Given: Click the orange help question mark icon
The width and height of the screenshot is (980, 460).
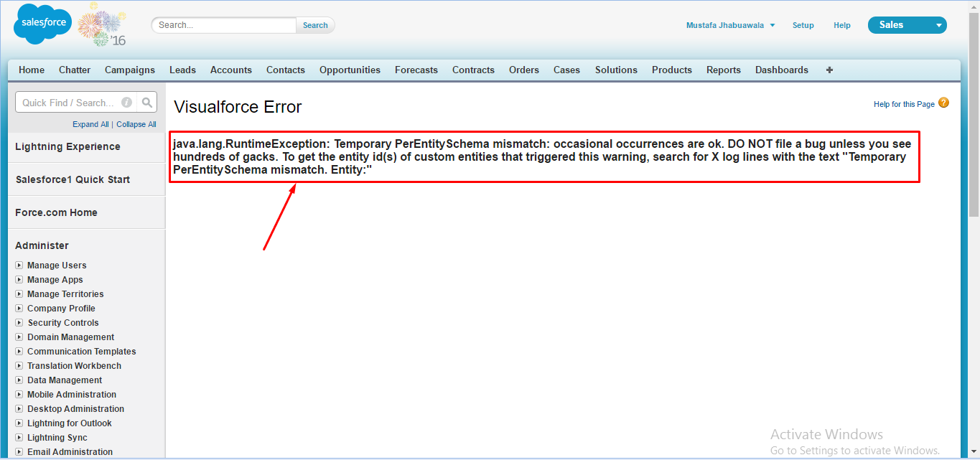Looking at the screenshot, I should point(943,103).
